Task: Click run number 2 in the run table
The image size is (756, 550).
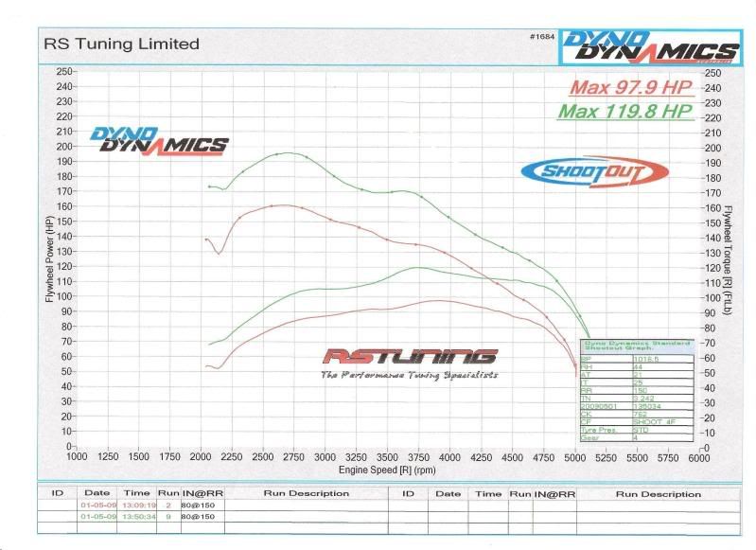Action: click(x=168, y=506)
